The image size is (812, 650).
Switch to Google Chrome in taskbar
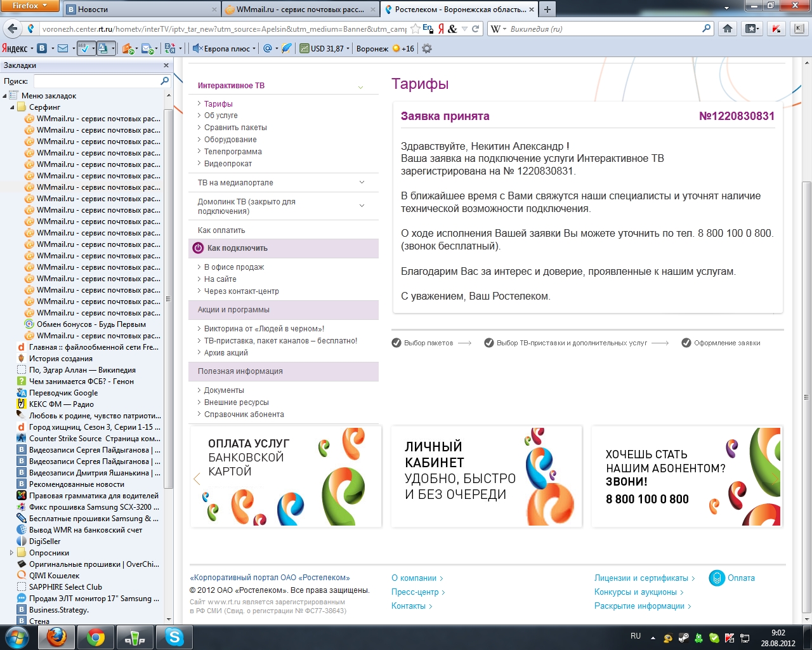tap(96, 637)
